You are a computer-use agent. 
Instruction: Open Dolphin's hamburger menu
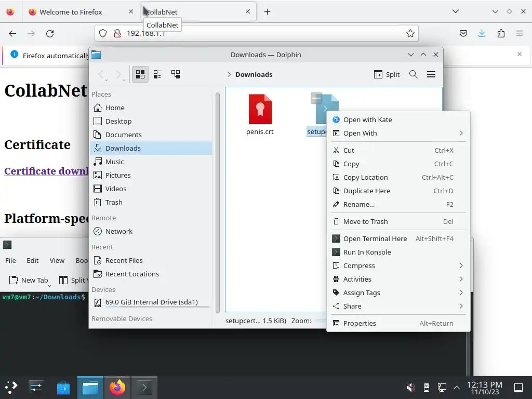[x=431, y=74]
